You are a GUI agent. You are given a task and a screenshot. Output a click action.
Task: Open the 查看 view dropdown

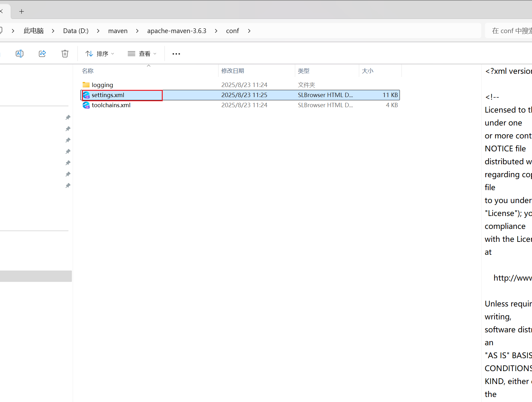(x=142, y=54)
